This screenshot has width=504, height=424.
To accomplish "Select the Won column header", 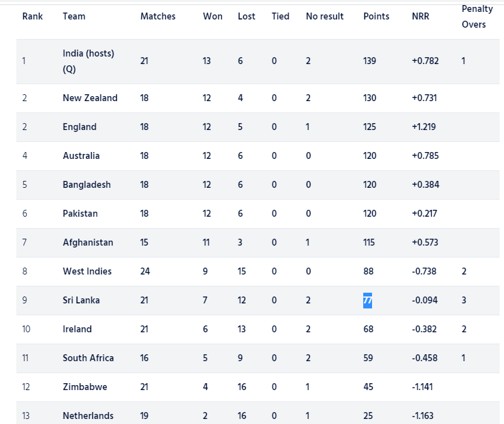I will (x=212, y=16).
